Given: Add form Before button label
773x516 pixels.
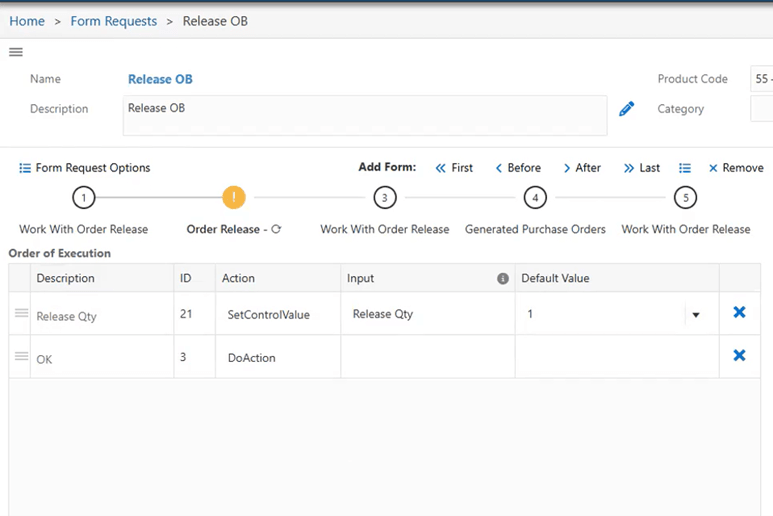Looking at the screenshot, I should tap(524, 168).
